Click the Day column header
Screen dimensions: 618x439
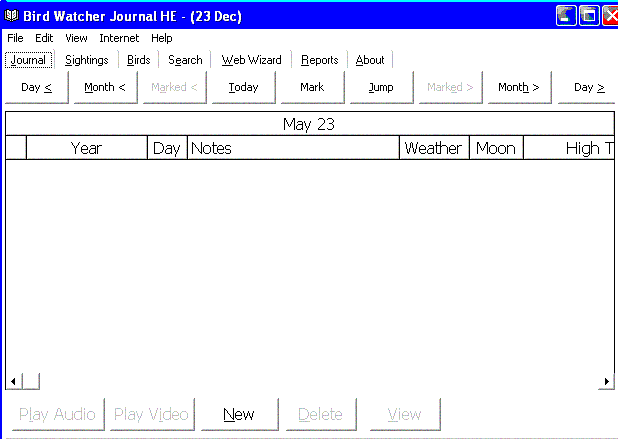coord(167,148)
